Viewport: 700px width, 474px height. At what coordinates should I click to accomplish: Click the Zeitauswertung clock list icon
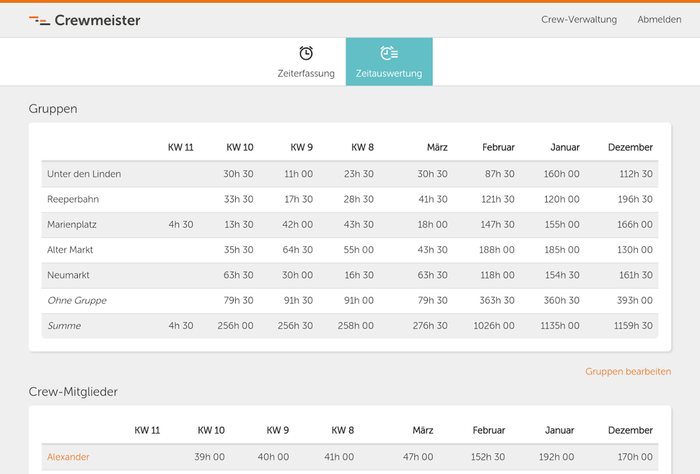389,53
